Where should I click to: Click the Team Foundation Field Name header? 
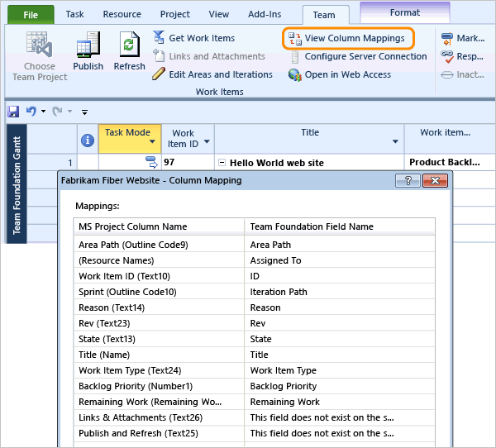click(340, 226)
